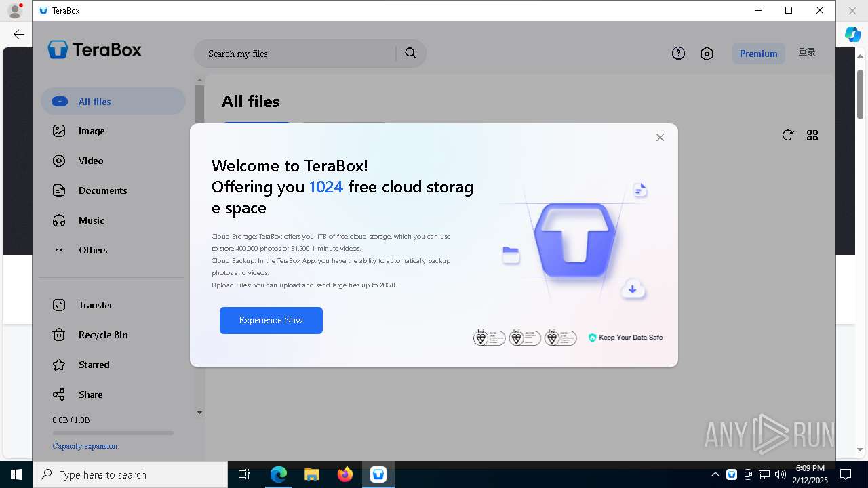The width and height of the screenshot is (868, 488).
Task: Open settings hexagon gear icon
Action: pyautogui.click(x=707, y=54)
